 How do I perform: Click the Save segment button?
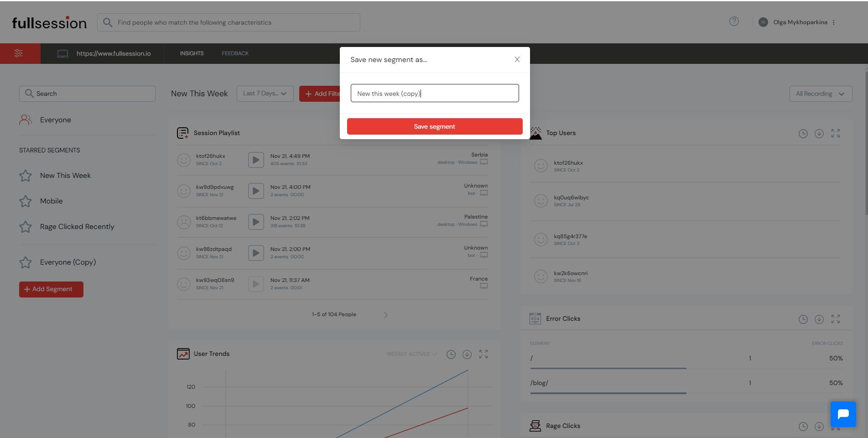(x=435, y=126)
